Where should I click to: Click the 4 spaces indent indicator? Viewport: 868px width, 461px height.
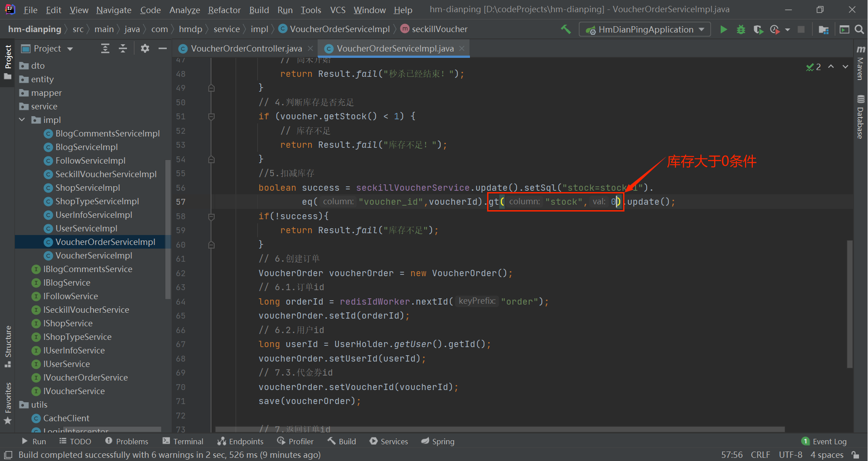click(827, 455)
